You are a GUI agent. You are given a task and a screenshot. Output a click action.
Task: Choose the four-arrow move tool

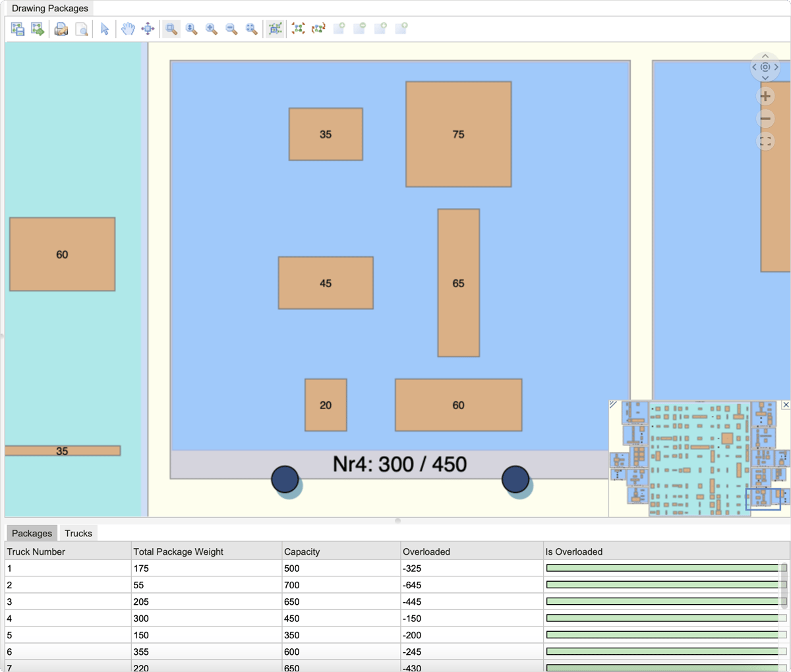[148, 29]
